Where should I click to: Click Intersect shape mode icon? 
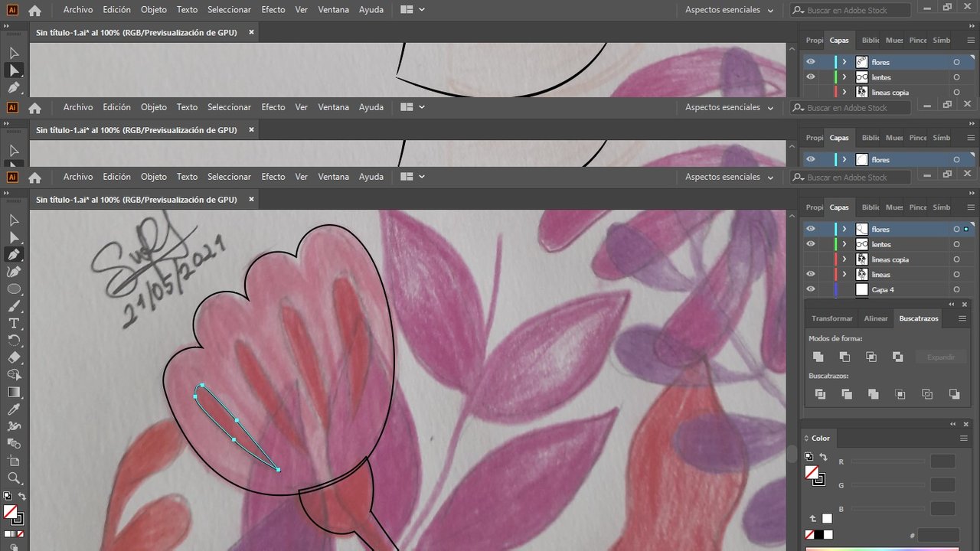point(871,357)
